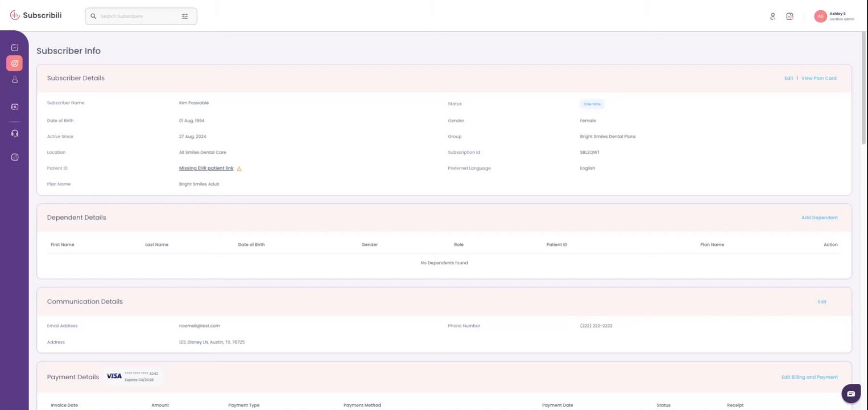The height and width of the screenshot is (410, 868).
Task: Click the Invoice Date column header
Action: coord(64,405)
